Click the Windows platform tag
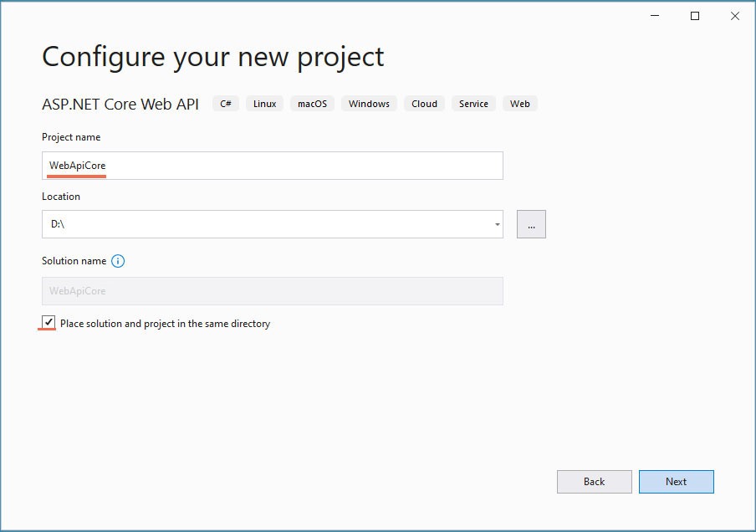The height and width of the screenshot is (532, 756). coord(369,104)
